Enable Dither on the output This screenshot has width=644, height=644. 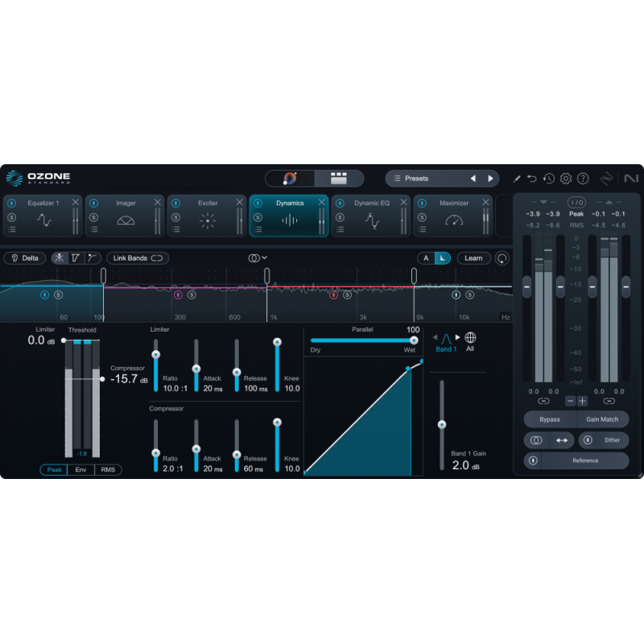pos(611,440)
